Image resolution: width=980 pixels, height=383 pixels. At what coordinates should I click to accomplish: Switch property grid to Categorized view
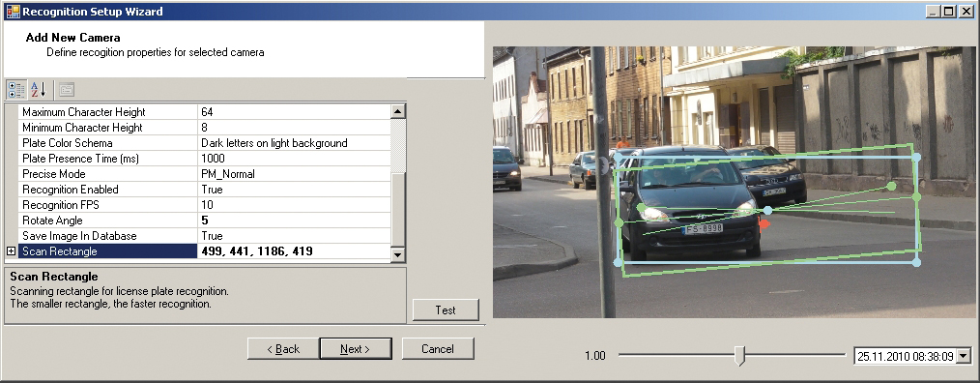coord(16,90)
